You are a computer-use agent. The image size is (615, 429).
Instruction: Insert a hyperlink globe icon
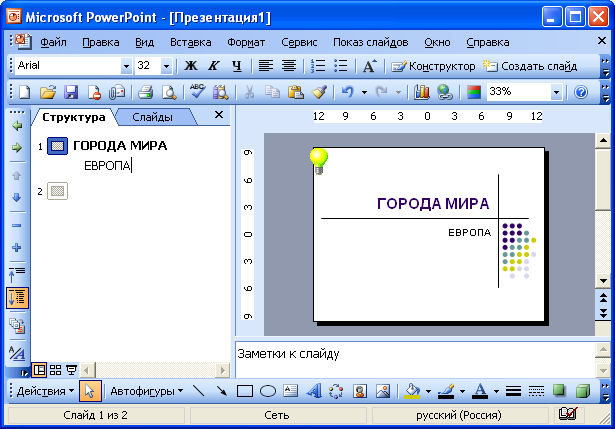pyautogui.click(x=445, y=93)
